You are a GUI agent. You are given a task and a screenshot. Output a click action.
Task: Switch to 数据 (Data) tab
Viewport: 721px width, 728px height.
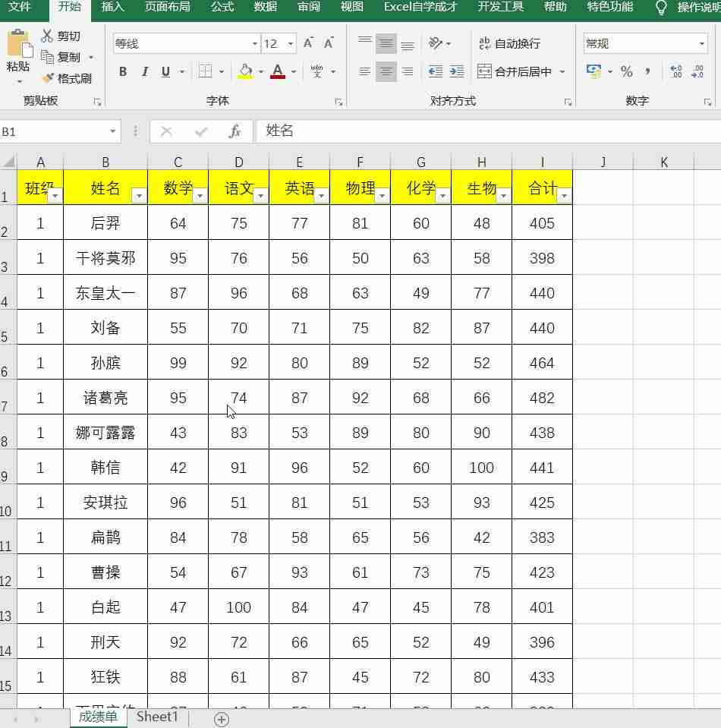pyautogui.click(x=266, y=8)
